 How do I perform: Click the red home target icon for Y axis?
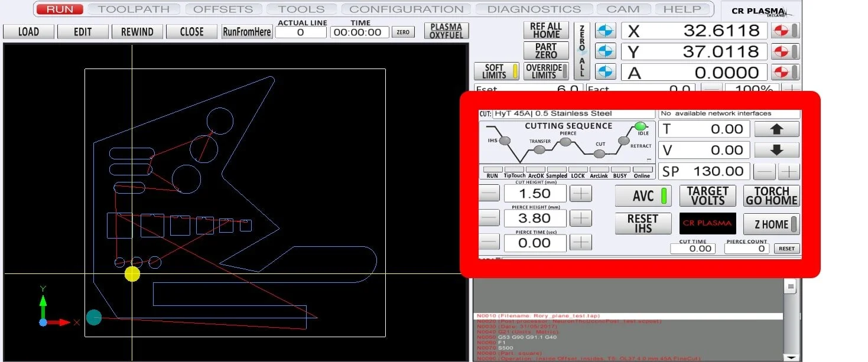(x=782, y=51)
